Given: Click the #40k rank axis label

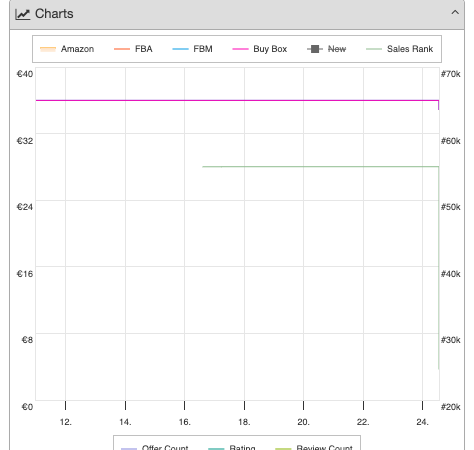Looking at the screenshot, I should (451, 274).
